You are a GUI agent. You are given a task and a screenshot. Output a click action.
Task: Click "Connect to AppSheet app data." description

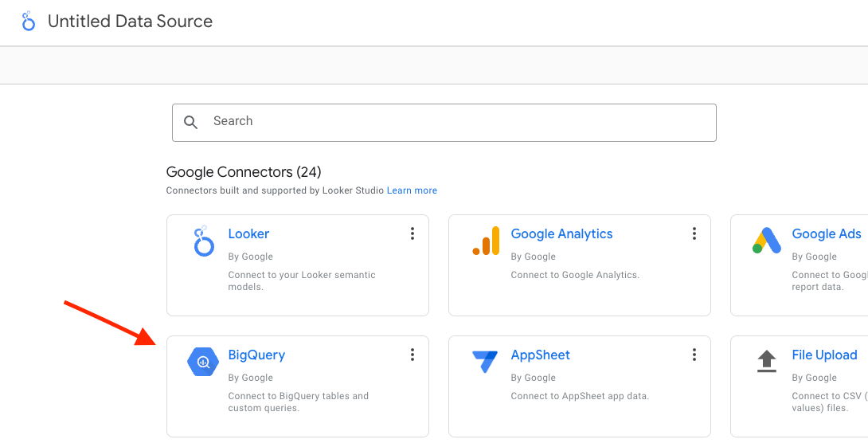point(580,396)
